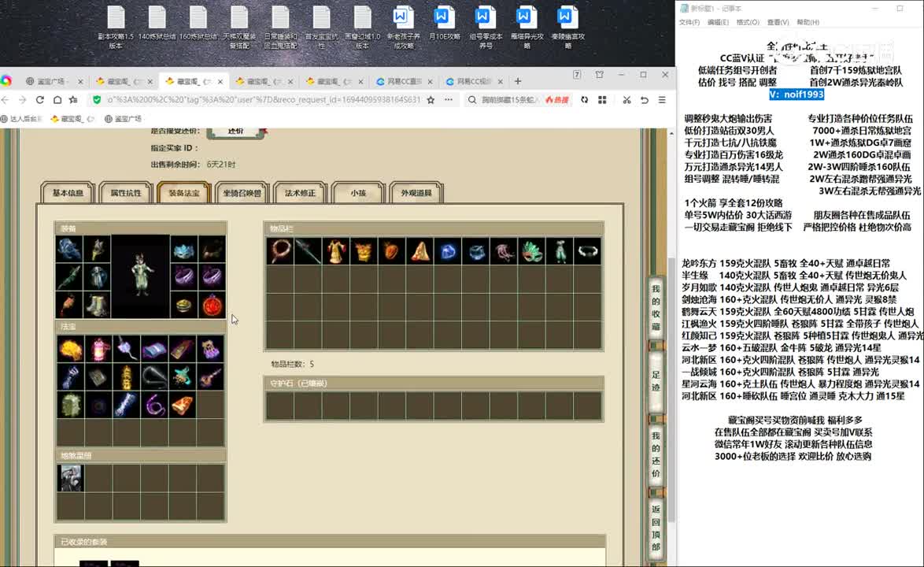Open the 新老孩子养成攻略 Word document
The height and width of the screenshot is (567, 924).
(x=403, y=27)
